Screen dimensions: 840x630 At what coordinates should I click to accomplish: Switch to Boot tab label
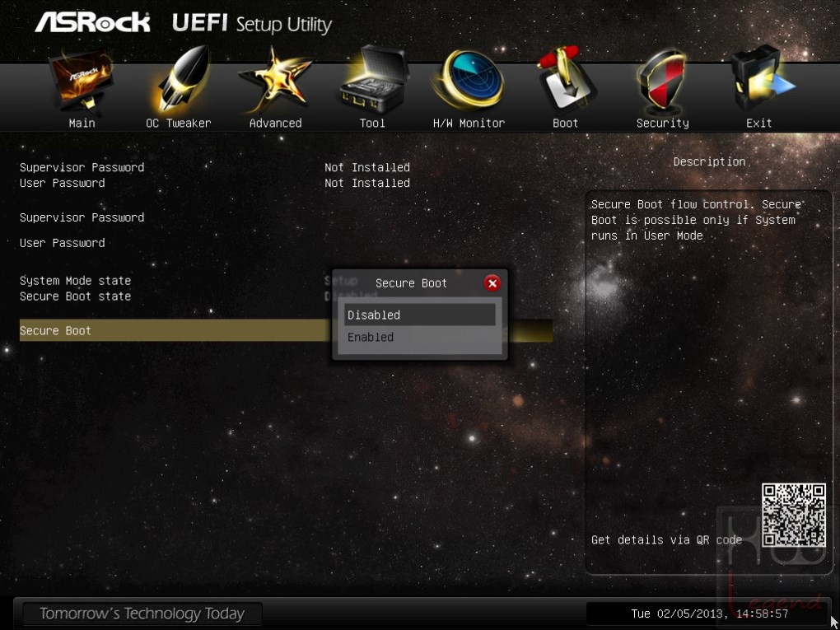(x=565, y=124)
